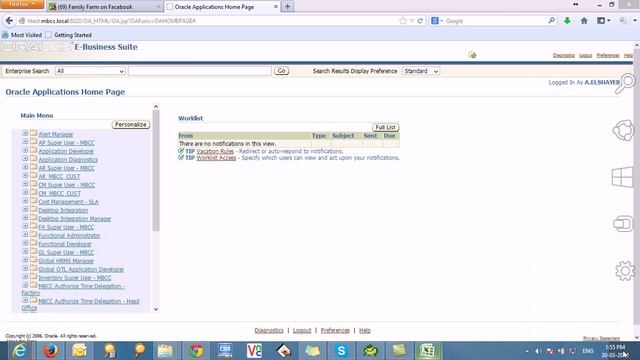Open the Global OTL Application Developer link
The width and height of the screenshot is (640, 360).
(81, 269)
